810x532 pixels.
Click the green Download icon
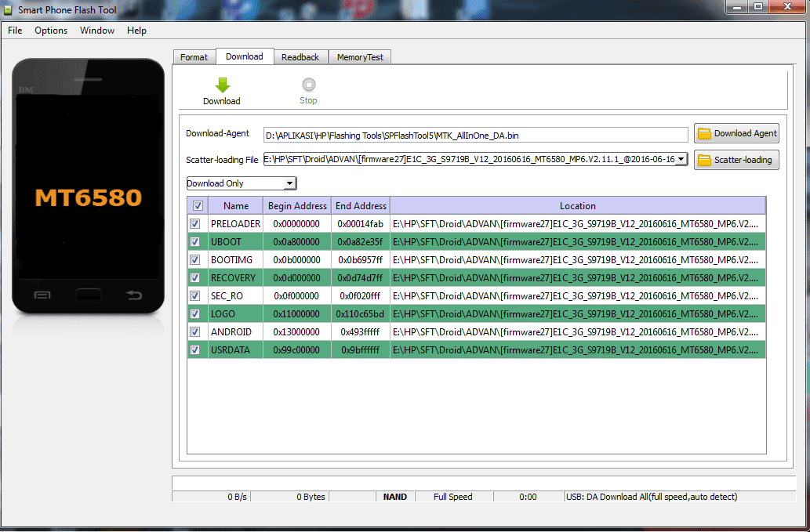pos(222,85)
